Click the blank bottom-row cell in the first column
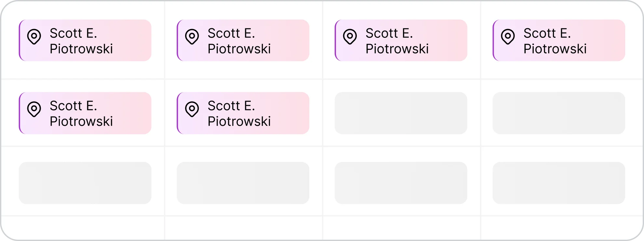The image size is (644, 241). click(83, 228)
